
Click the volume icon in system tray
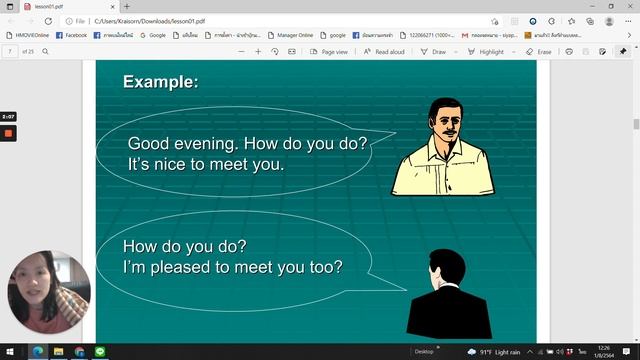point(560,352)
